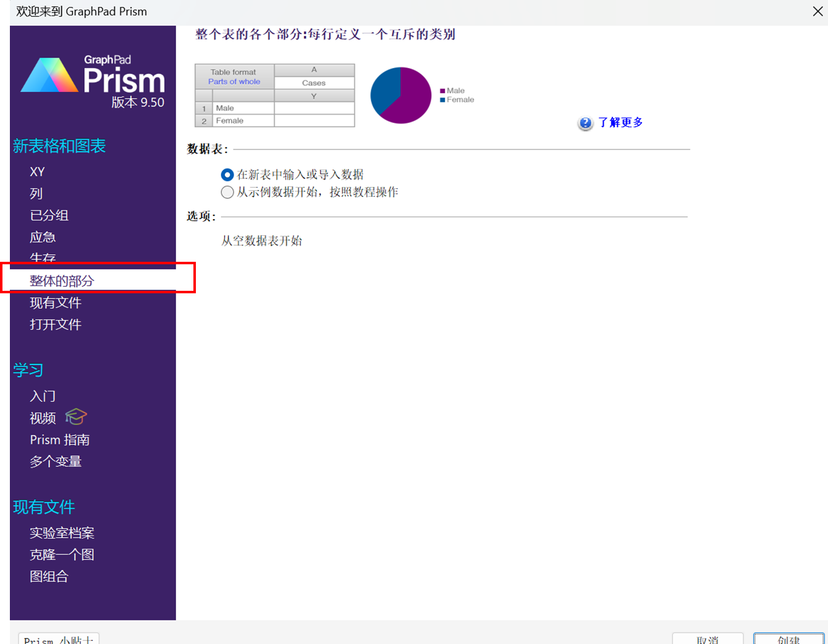Open 实验室档案 entry
This screenshot has width=828, height=644.
(x=62, y=533)
